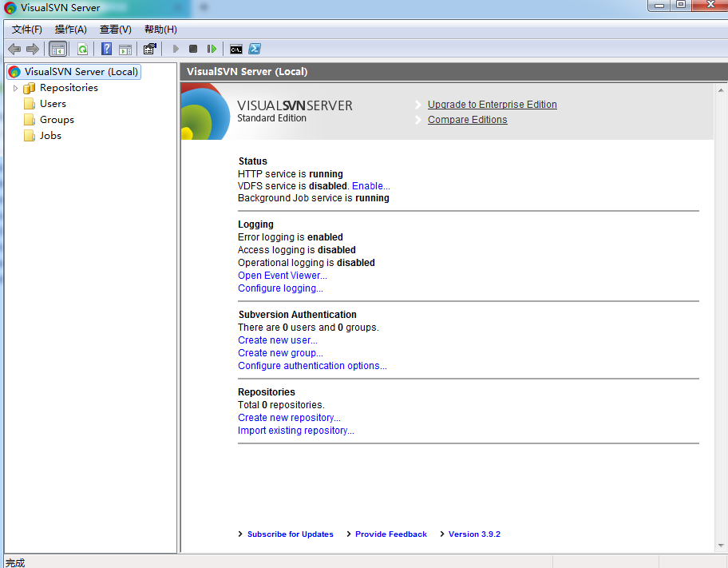
Task: Click 'Total 0 repositories.' text
Action: [x=281, y=405]
